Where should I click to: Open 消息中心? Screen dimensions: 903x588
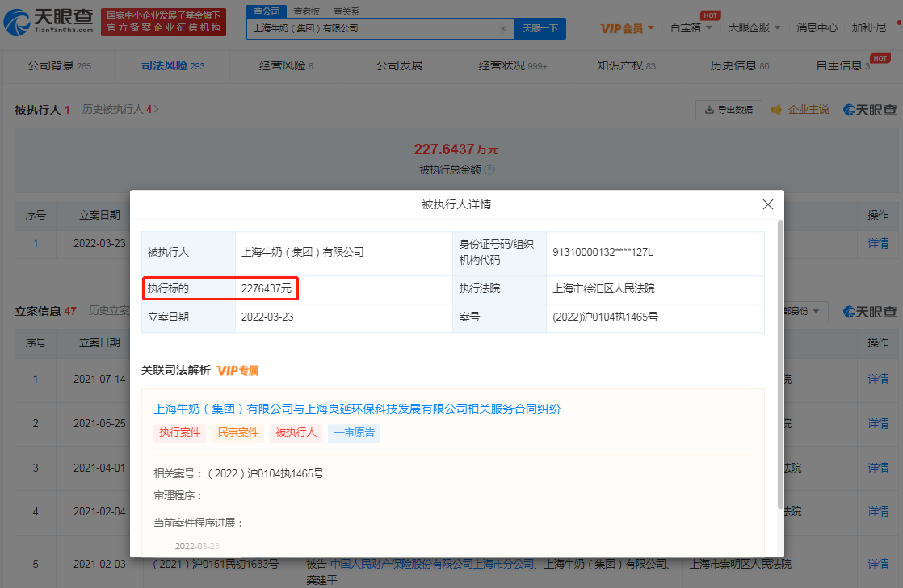pyautogui.click(x=817, y=27)
